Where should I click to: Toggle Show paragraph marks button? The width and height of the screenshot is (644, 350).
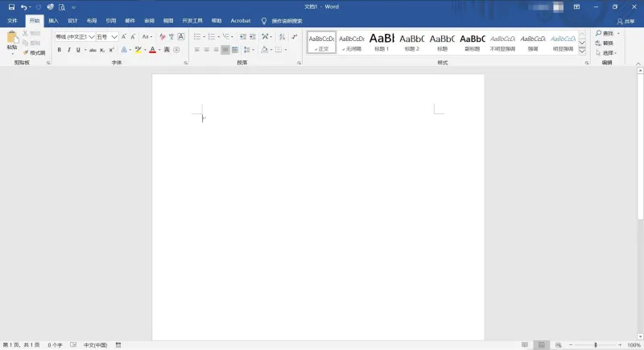coord(295,37)
